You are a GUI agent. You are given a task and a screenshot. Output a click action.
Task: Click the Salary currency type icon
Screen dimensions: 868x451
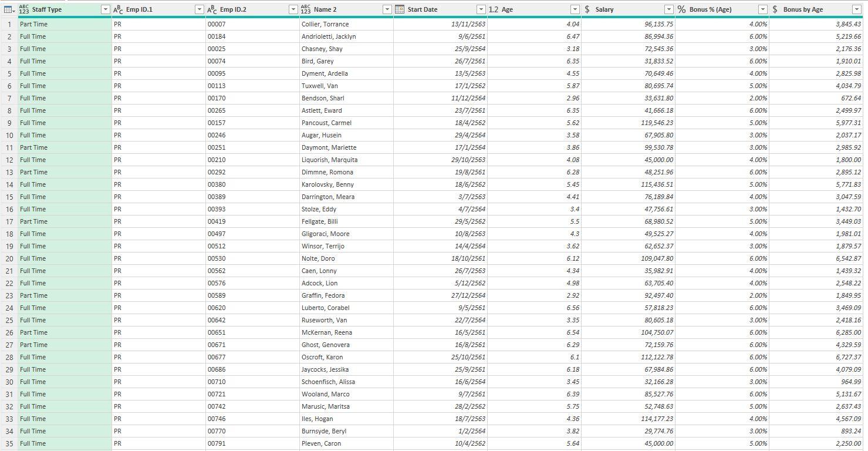click(x=587, y=9)
